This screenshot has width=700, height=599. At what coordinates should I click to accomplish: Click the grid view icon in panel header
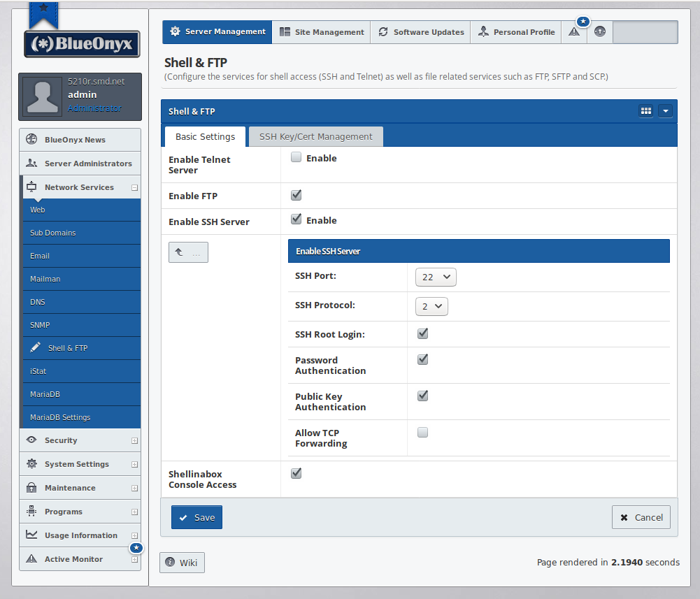[x=646, y=111]
